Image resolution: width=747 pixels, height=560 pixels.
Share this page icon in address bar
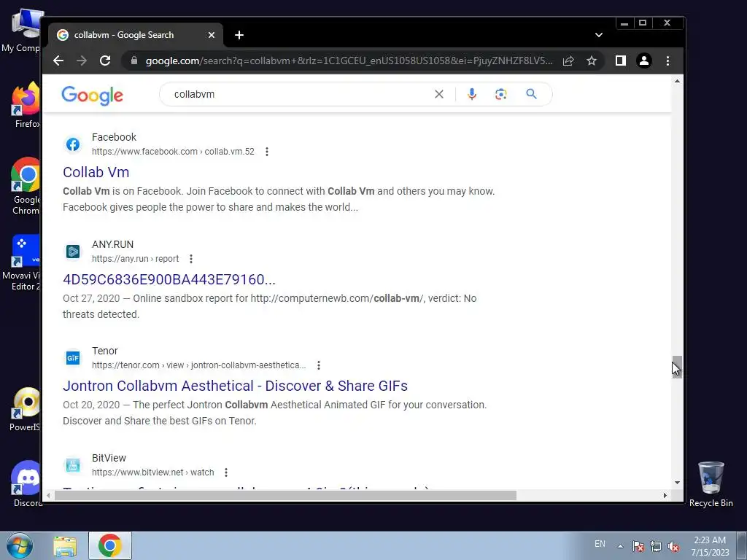coord(568,61)
